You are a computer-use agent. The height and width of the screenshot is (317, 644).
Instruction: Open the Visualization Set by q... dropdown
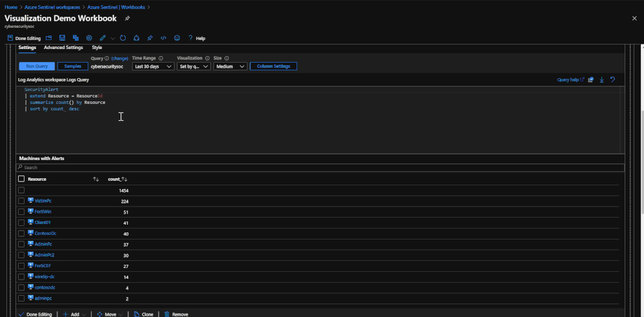[194, 66]
